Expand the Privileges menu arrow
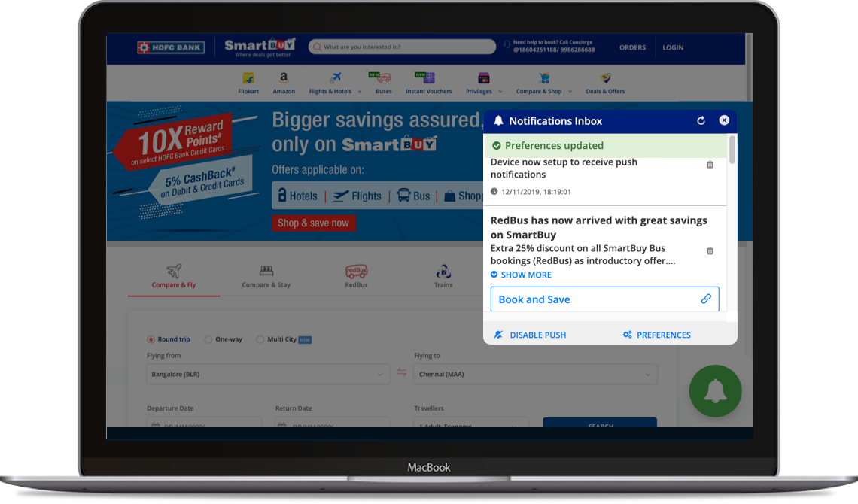The height and width of the screenshot is (504, 858). (500, 92)
